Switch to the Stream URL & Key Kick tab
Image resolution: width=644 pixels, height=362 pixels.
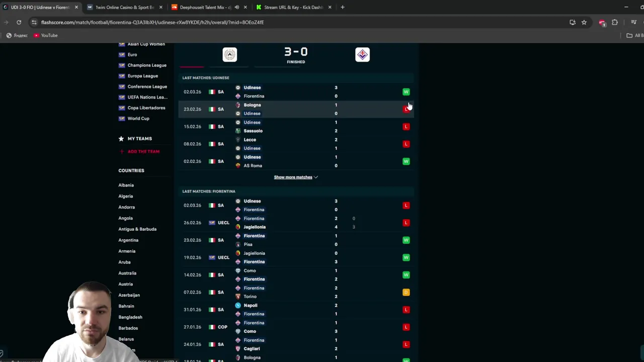point(293,7)
